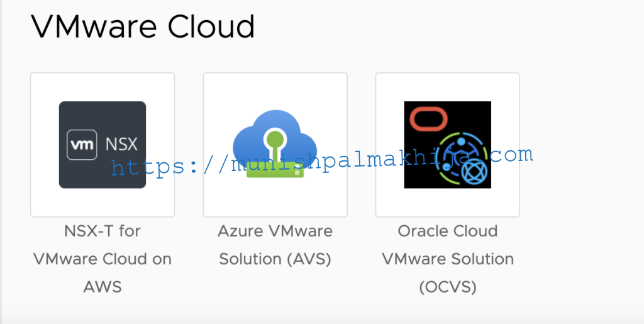
Task: Click the NSX lettering in dark tile
Action: [121, 145]
